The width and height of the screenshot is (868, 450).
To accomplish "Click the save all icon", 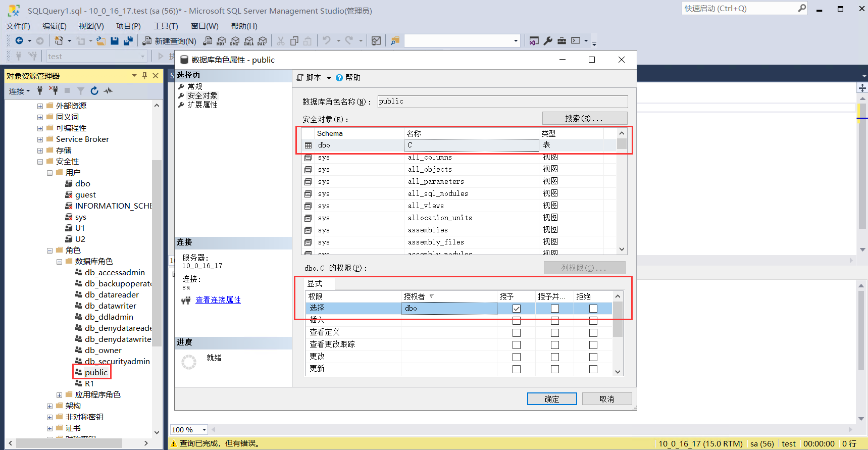I will point(128,41).
